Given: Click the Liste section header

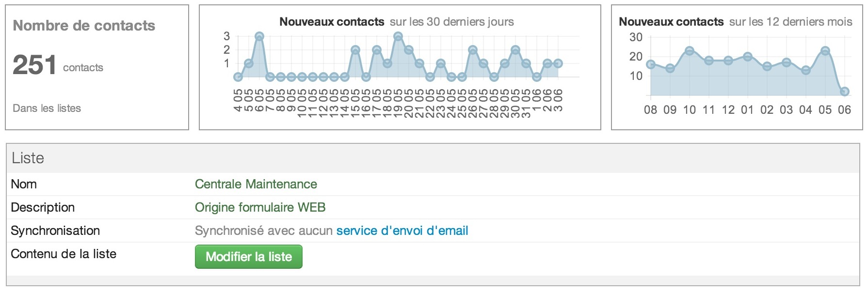Looking at the screenshot, I should [x=433, y=158].
